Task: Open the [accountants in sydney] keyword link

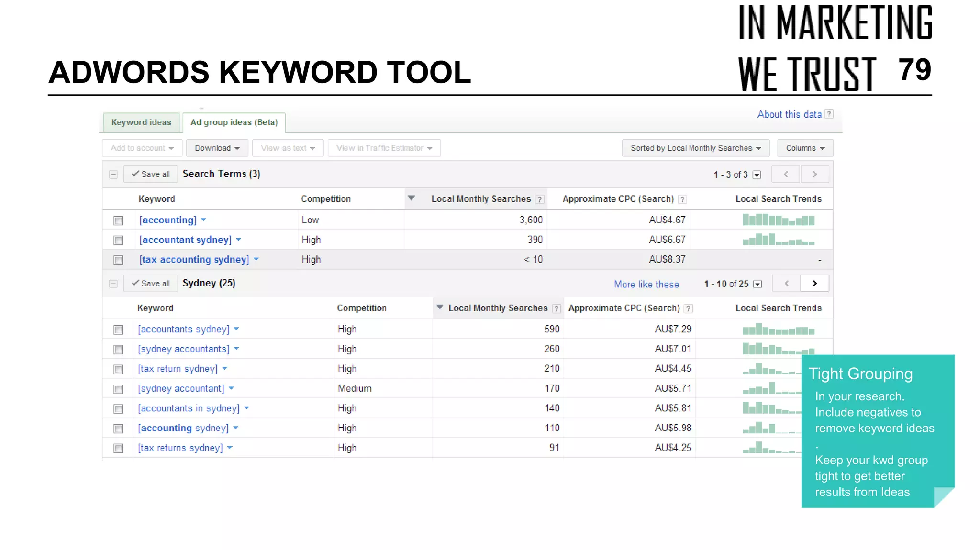Action: click(189, 408)
